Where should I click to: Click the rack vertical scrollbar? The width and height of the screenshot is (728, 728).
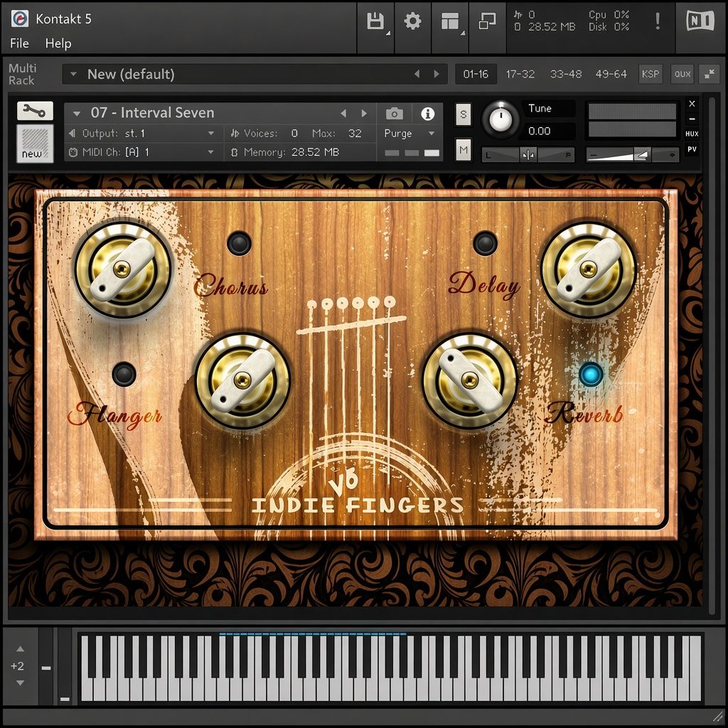click(712, 355)
